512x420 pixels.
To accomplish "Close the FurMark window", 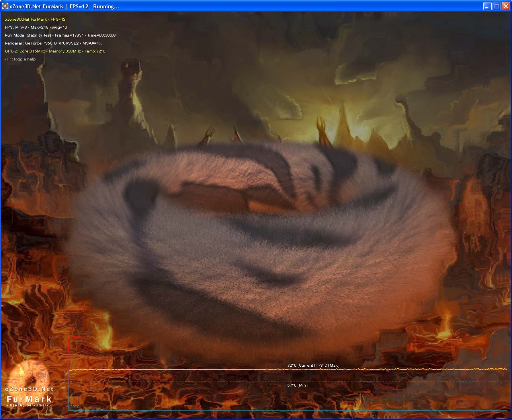I will pos(506,6).
